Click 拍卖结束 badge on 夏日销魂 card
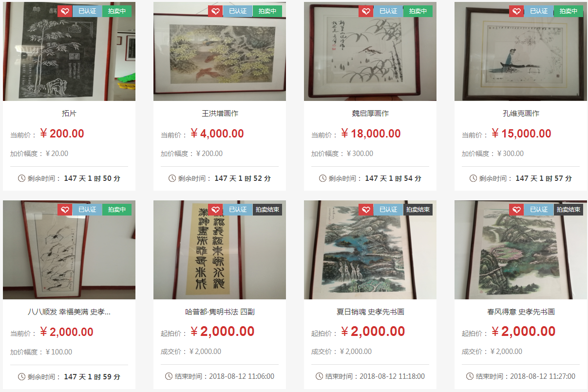This screenshot has height=392, width=588. (418, 210)
